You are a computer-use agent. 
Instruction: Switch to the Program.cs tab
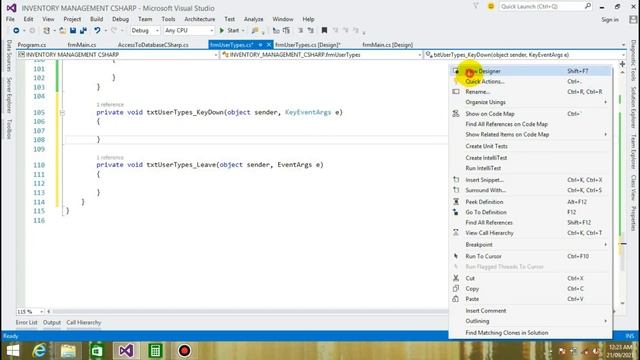[31, 45]
